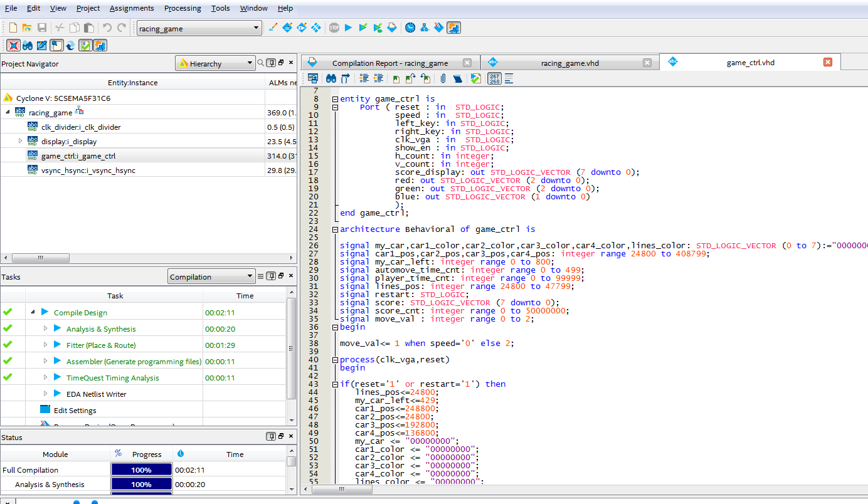Click Project Navigator horizontal scrollbar

[40, 258]
